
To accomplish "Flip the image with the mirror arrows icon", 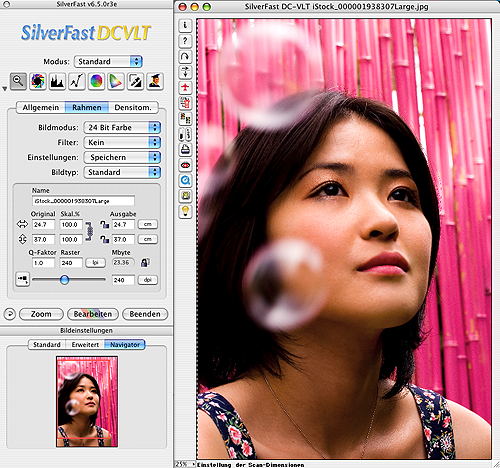I will click(185, 72).
